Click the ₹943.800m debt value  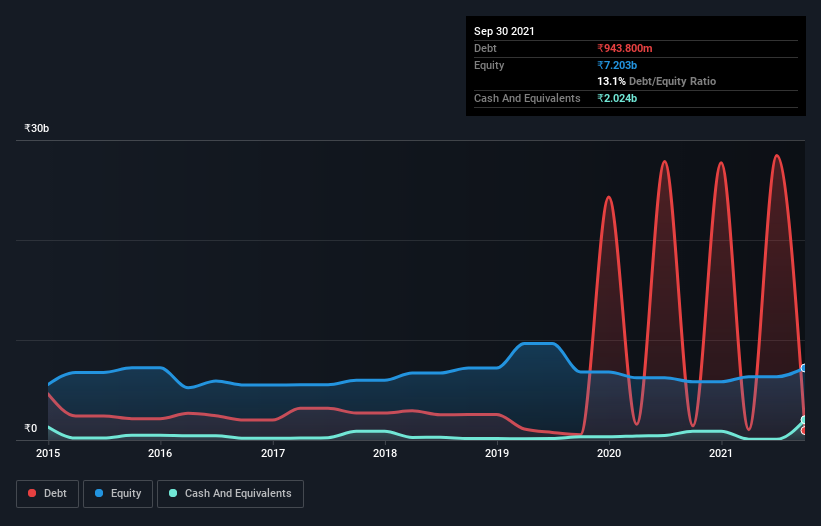click(x=625, y=48)
